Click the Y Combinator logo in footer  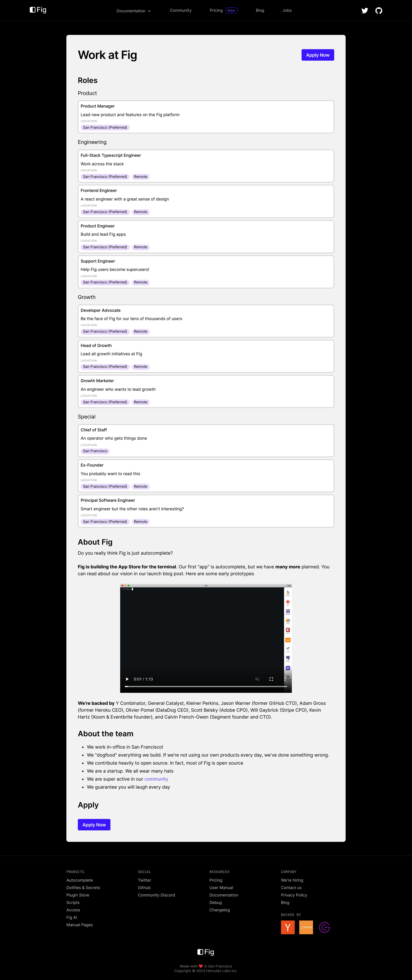coord(288,928)
